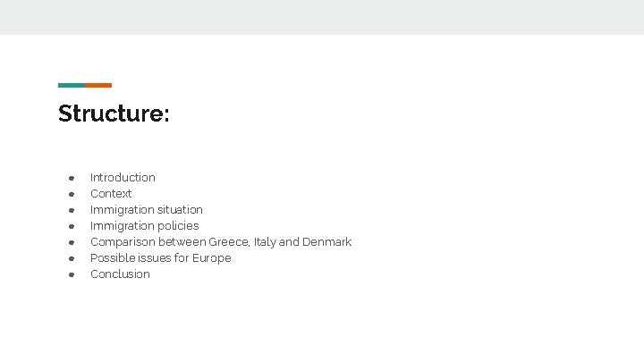Click bullet dot before Introduction
The image size is (644, 362).
[72, 178]
